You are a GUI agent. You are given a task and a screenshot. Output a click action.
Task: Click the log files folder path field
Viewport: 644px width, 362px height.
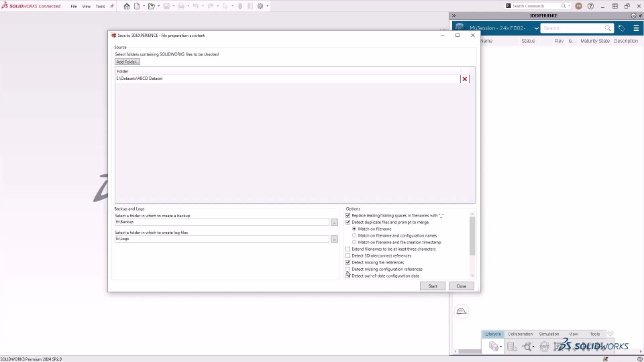[x=222, y=239]
